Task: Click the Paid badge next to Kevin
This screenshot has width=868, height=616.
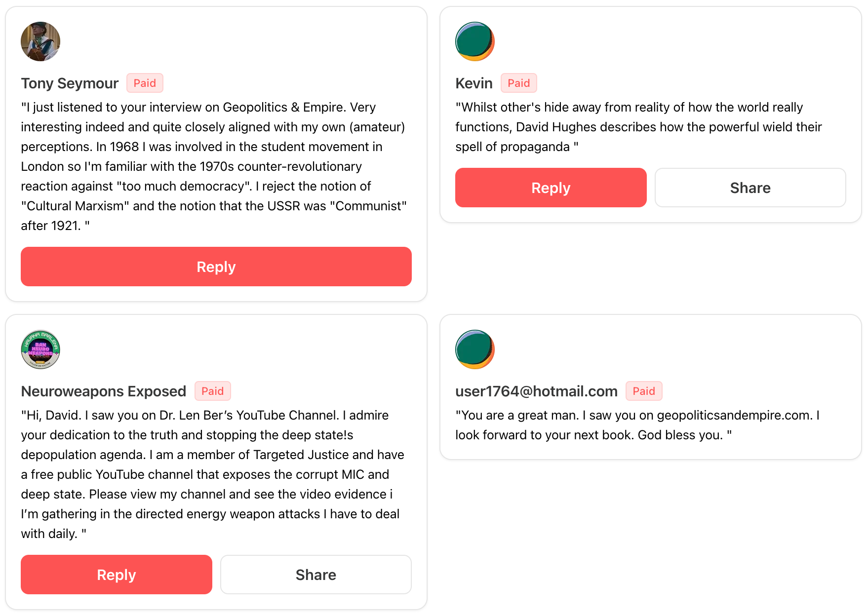Action: 518,83
